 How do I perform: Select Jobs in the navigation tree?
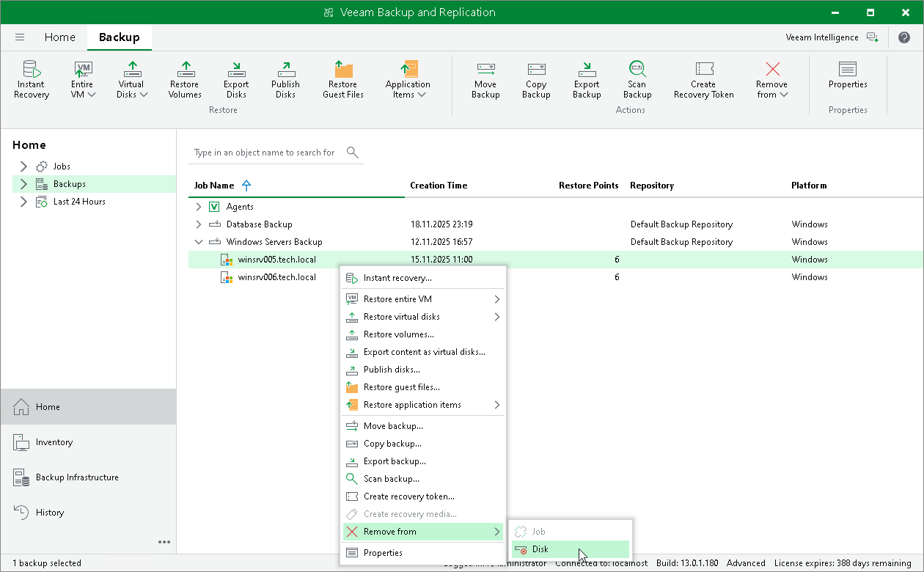(62, 166)
